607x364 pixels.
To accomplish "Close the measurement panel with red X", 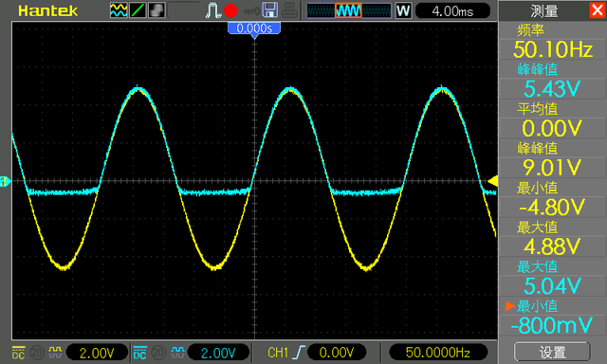I will coord(598,10).
